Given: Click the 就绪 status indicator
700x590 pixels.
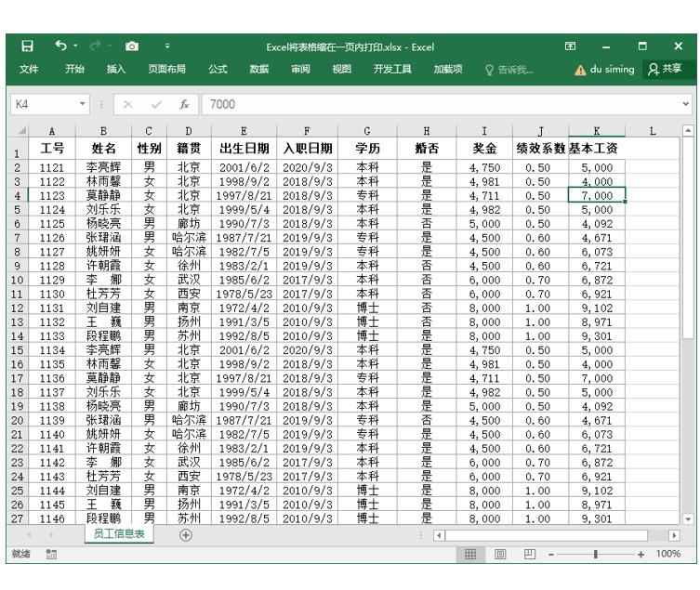Looking at the screenshot, I should 21,554.
